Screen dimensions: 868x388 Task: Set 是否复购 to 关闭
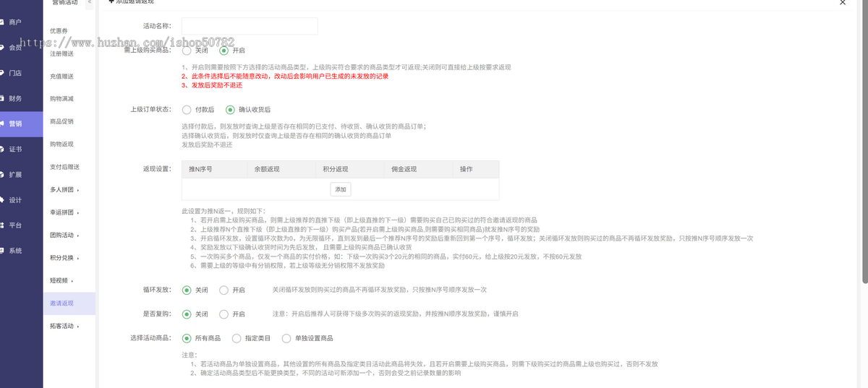tap(195, 314)
